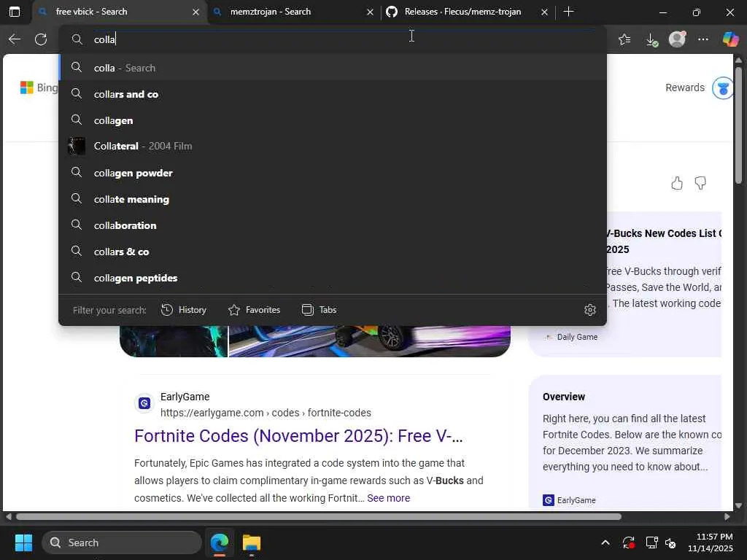
Task: Open the network status tray icon
Action: point(651,542)
